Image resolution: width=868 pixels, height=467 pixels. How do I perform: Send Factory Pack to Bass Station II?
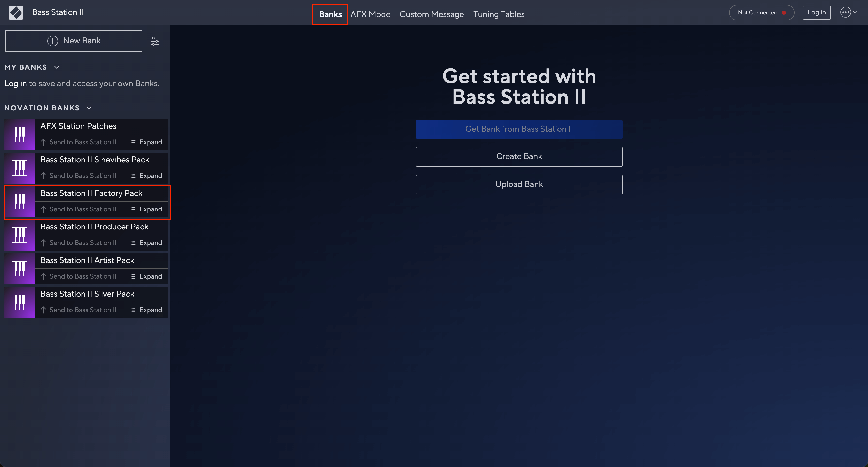[x=79, y=209]
